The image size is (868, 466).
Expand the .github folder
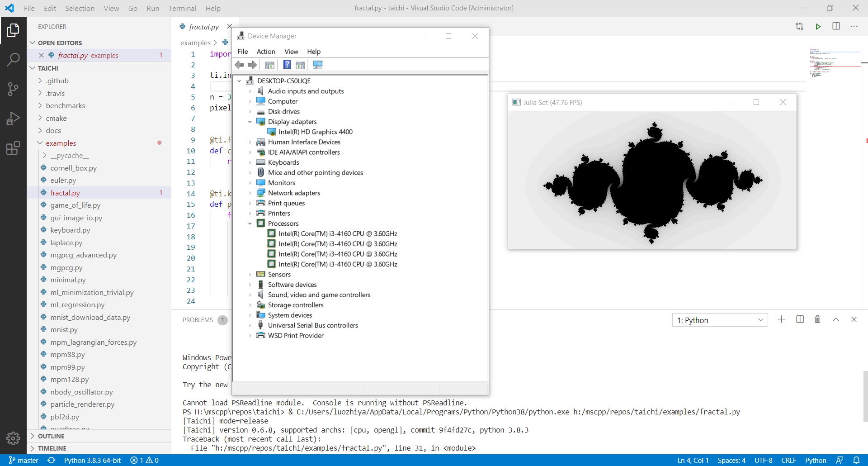coord(99,81)
